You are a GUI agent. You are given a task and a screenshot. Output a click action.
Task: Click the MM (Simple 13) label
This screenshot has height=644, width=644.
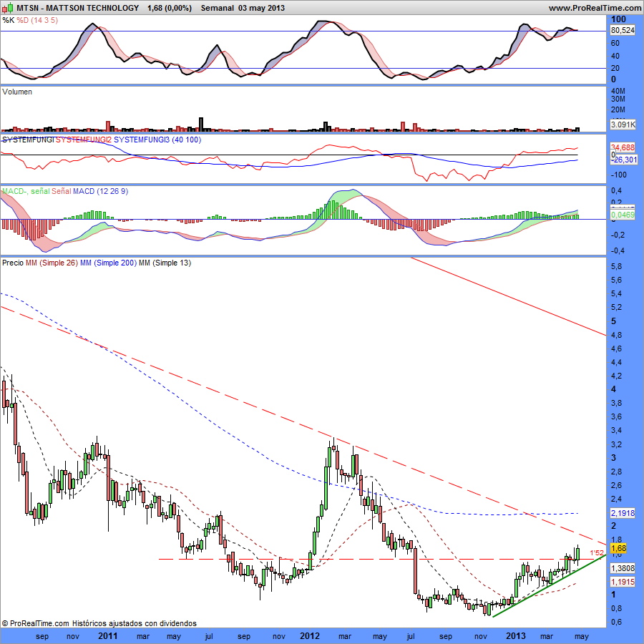click(165, 263)
